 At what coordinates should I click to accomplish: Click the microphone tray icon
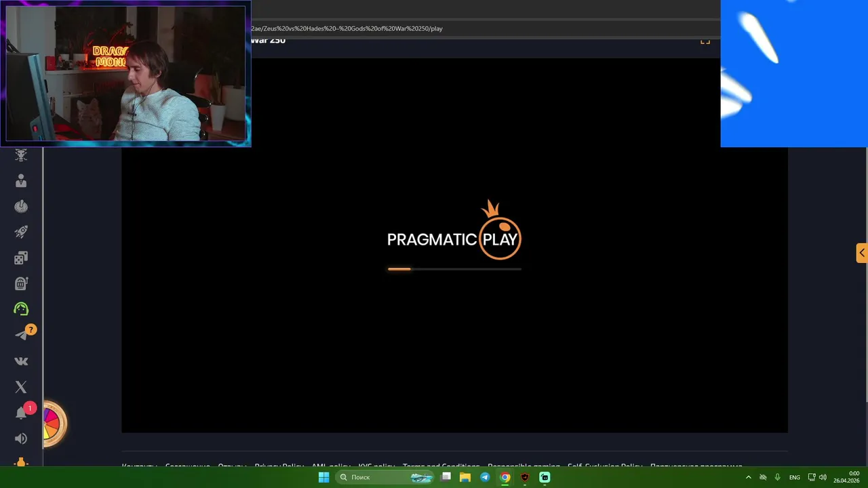click(777, 477)
